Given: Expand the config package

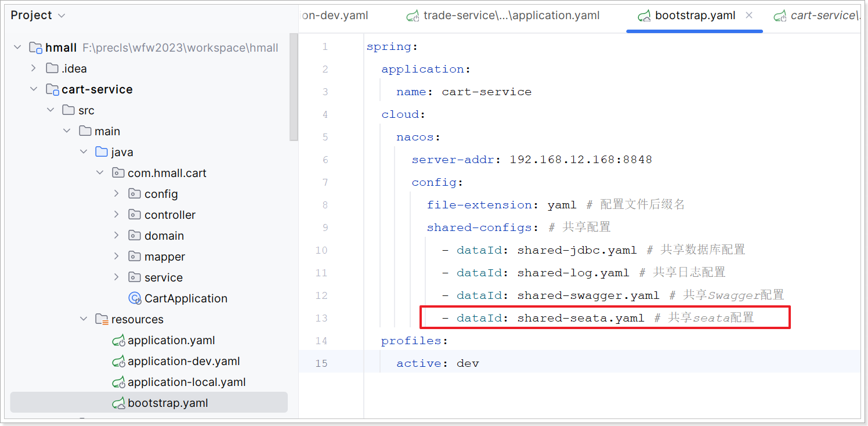Looking at the screenshot, I should pyautogui.click(x=117, y=194).
